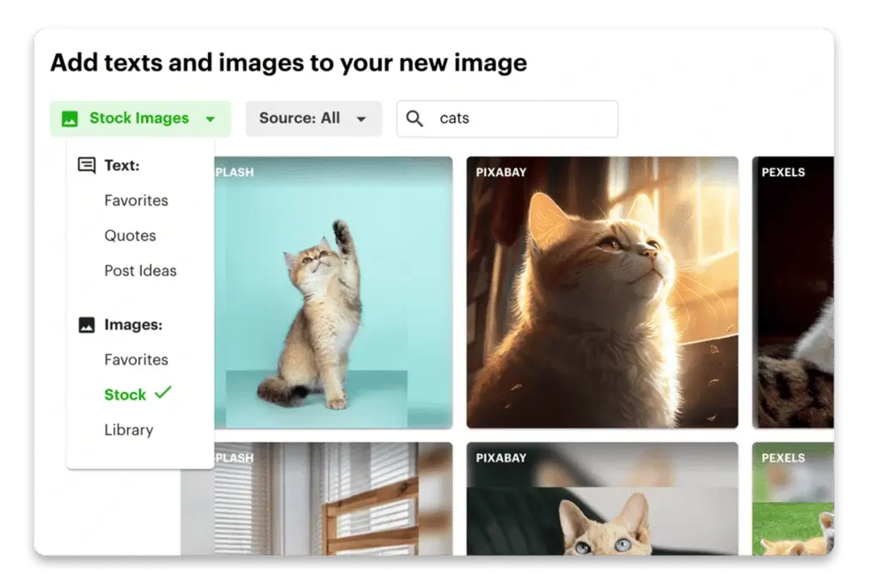Click the PEXELS label on grass image

coord(783,458)
